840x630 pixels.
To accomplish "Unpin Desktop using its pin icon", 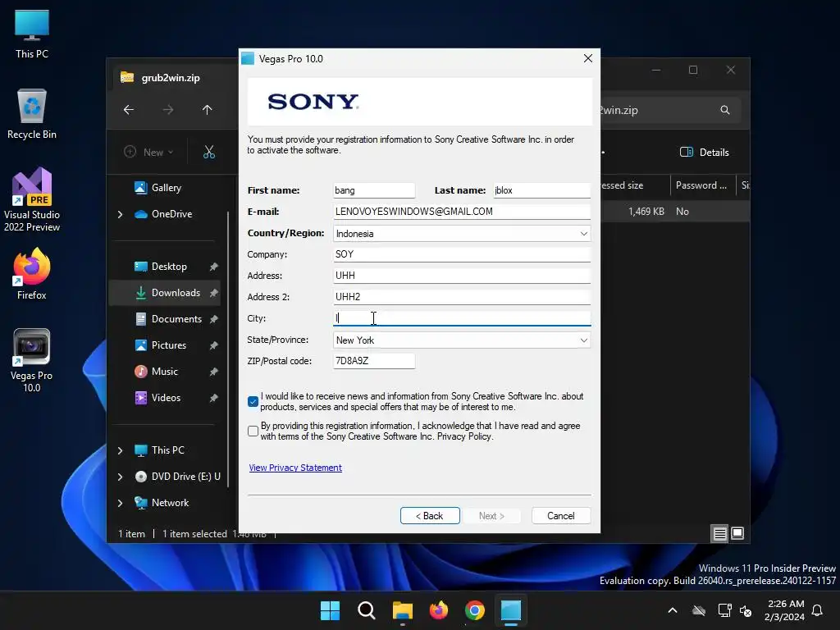I will [214, 267].
